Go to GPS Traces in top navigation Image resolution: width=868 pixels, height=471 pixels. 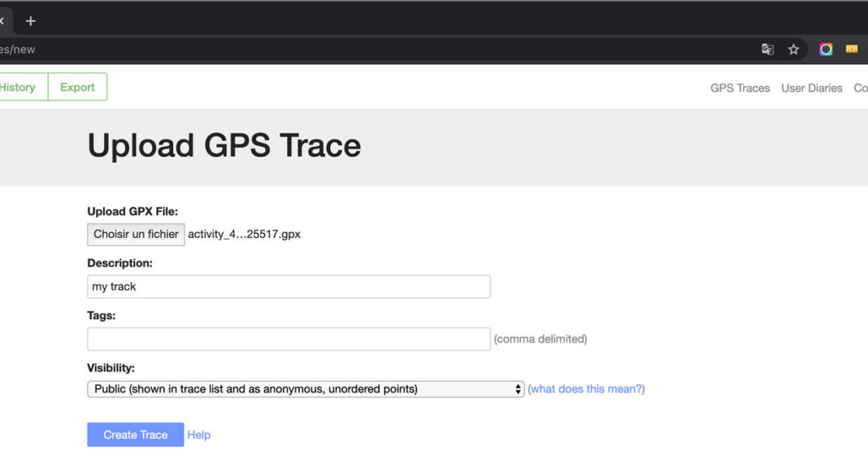[x=740, y=88]
